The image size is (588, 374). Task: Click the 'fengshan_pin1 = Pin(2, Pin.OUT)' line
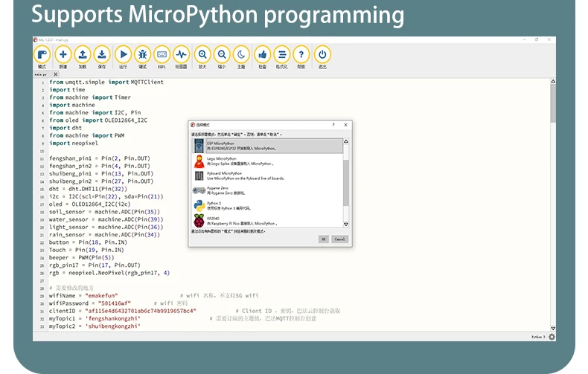click(100, 158)
